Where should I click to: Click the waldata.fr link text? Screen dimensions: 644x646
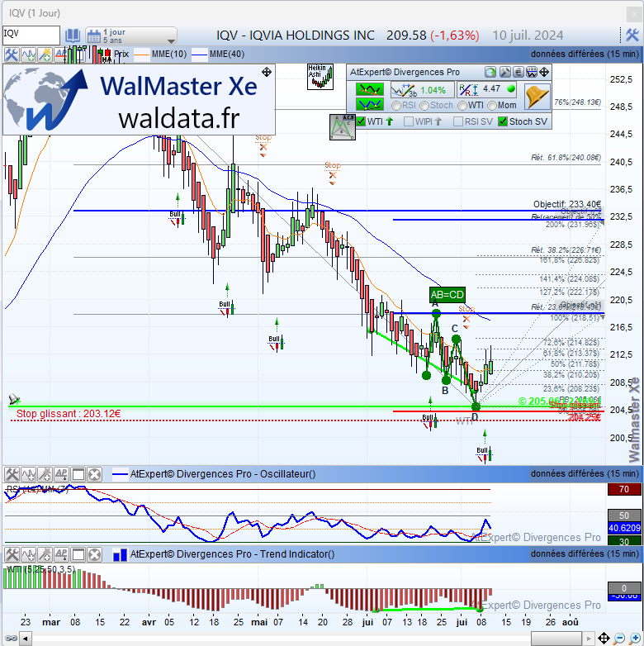(179, 119)
